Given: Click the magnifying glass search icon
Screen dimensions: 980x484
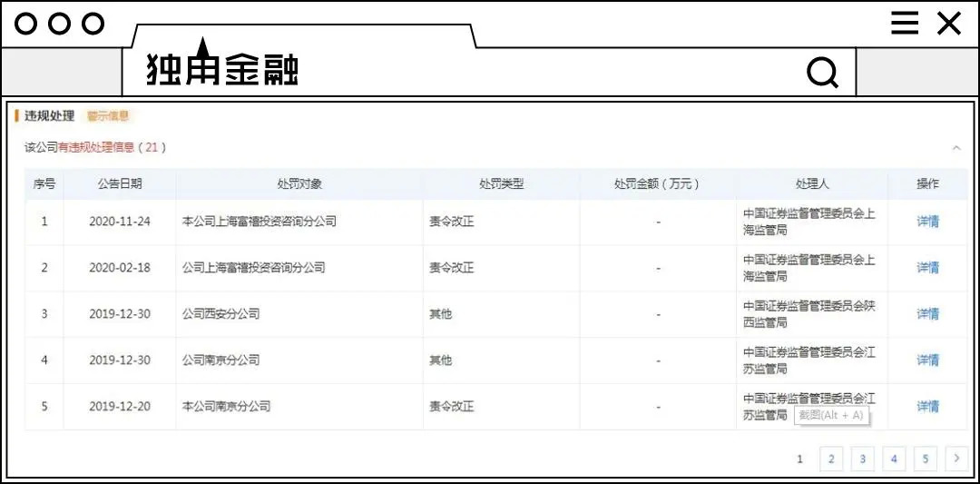Looking at the screenshot, I should pyautogui.click(x=822, y=73).
